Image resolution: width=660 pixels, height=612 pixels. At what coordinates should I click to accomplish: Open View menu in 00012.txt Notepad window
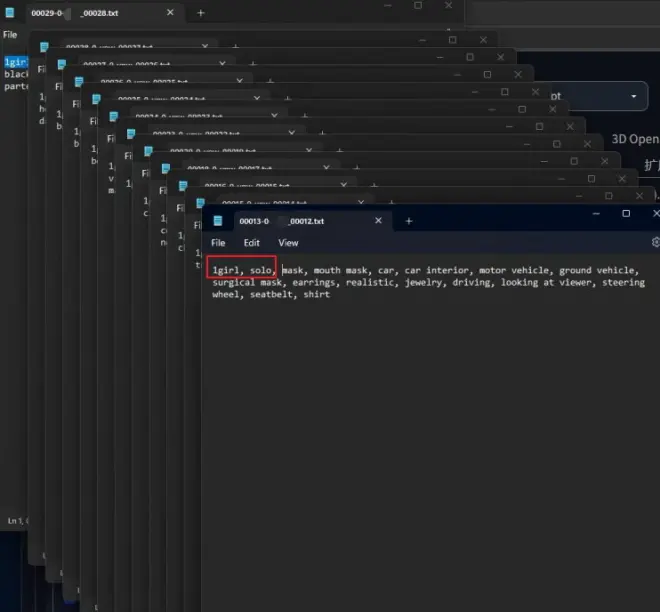pyautogui.click(x=288, y=243)
